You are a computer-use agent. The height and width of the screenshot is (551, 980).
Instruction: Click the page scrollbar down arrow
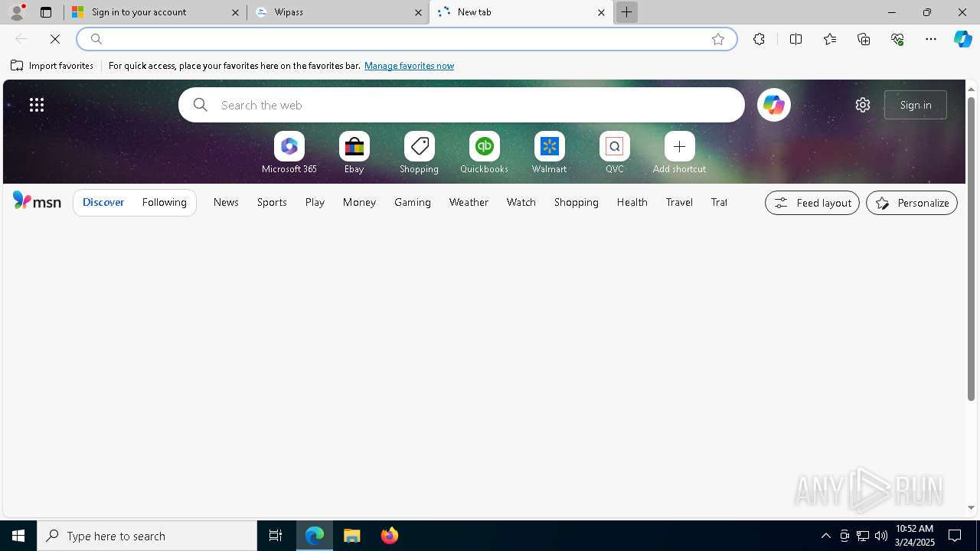(x=971, y=507)
